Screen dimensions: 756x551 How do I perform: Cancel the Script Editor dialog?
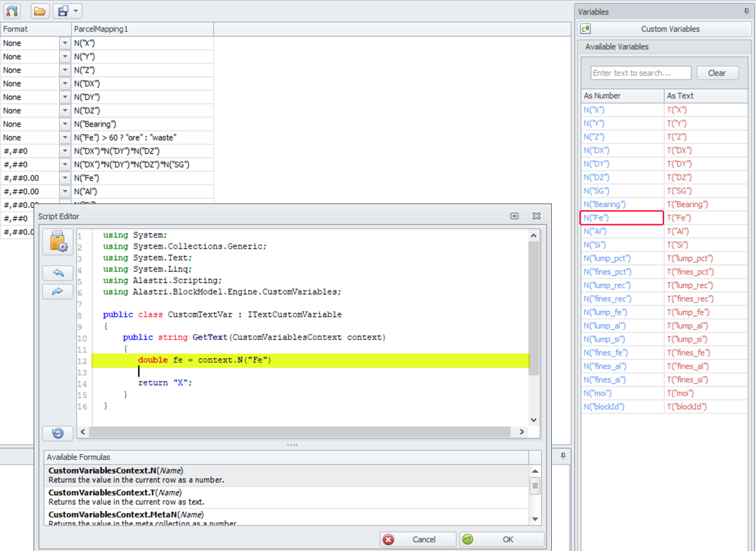pyautogui.click(x=418, y=539)
